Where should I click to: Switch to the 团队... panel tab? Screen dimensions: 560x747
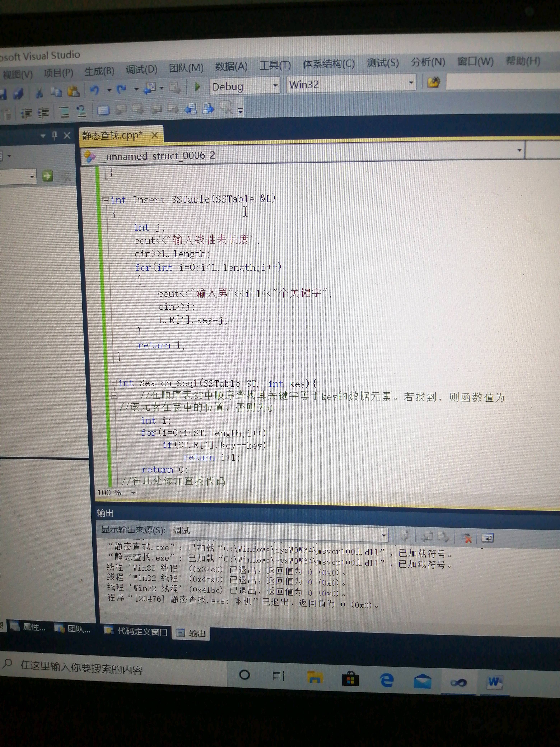point(73,628)
